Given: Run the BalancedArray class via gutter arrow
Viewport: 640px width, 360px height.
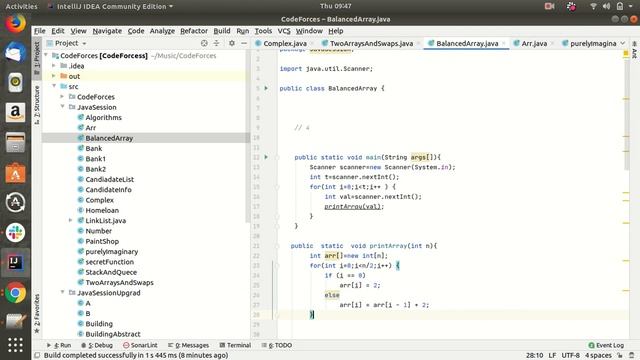Looking at the screenshot, I should pos(266,88).
